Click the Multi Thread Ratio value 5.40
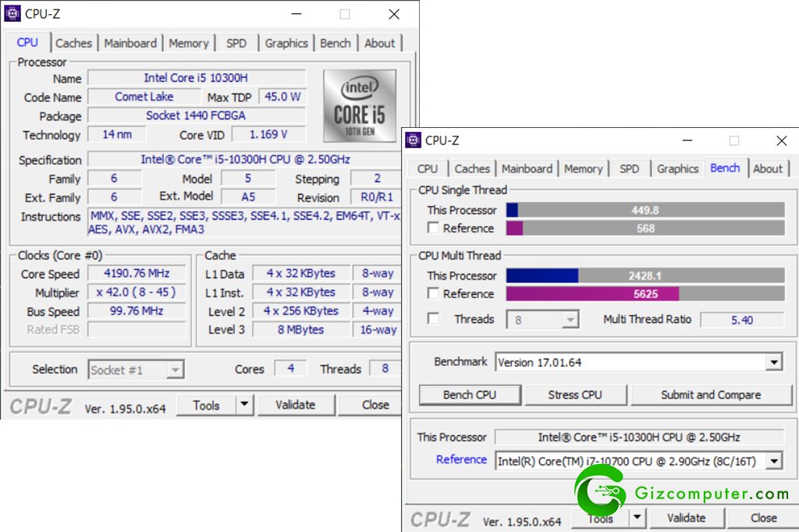799x532 pixels. click(742, 320)
